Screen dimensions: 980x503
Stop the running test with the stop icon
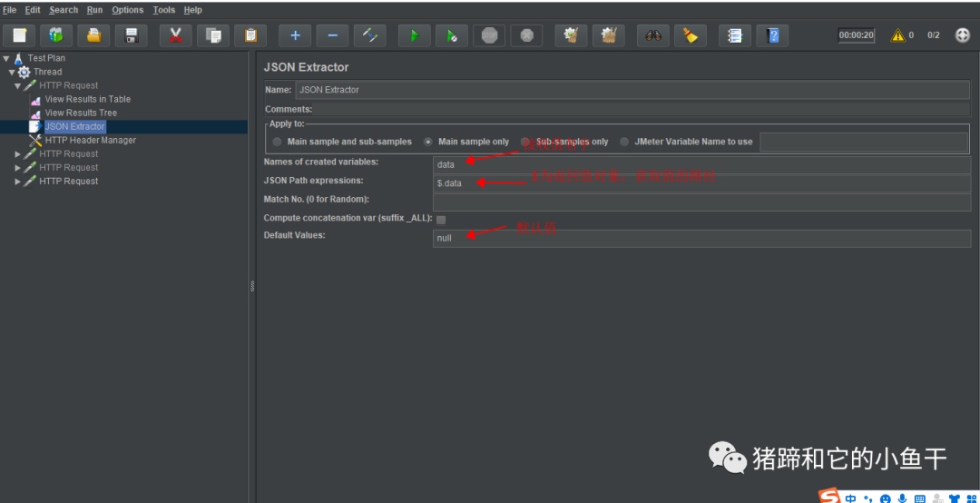point(489,35)
